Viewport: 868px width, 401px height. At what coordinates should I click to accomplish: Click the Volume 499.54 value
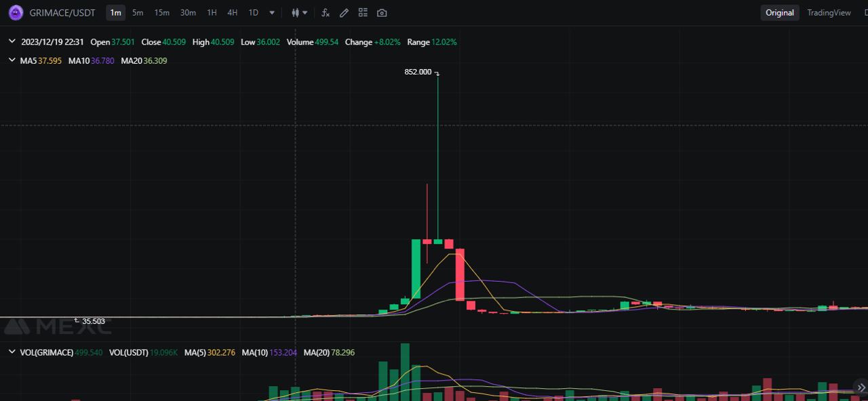pyautogui.click(x=313, y=42)
